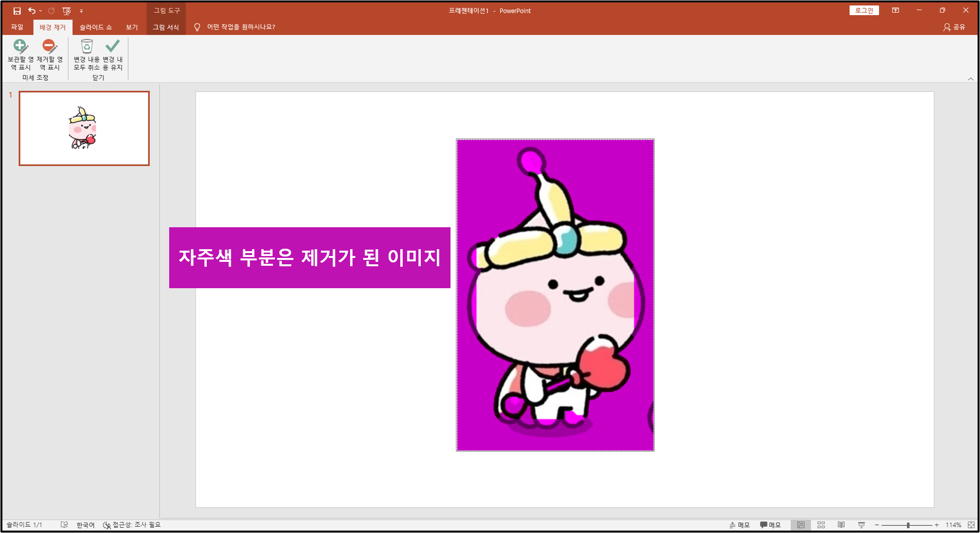Select Mark Areas to Remove (제거할 영역 표시)
Viewport: 980px width, 533px height.
coord(49,54)
